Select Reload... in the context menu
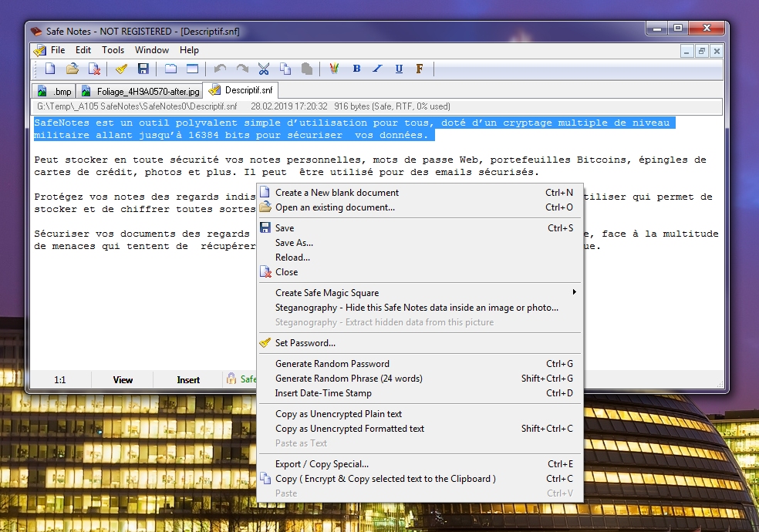Screen dimensions: 759x532 420,258
